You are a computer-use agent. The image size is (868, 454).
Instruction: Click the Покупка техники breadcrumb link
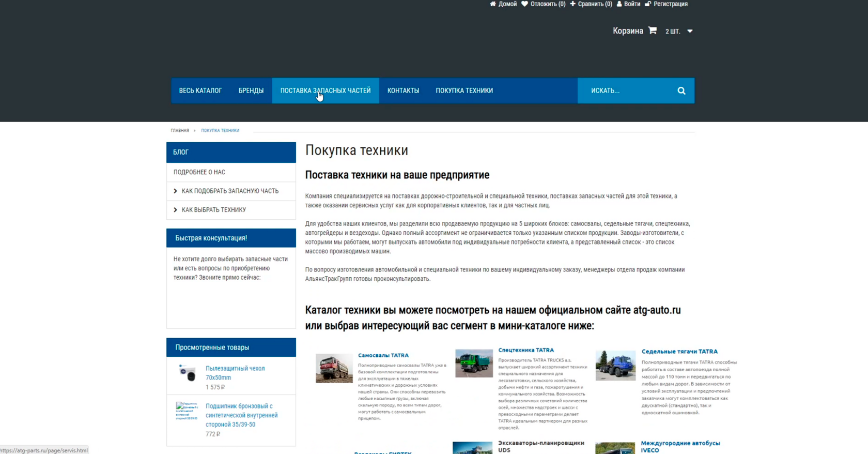click(x=220, y=130)
